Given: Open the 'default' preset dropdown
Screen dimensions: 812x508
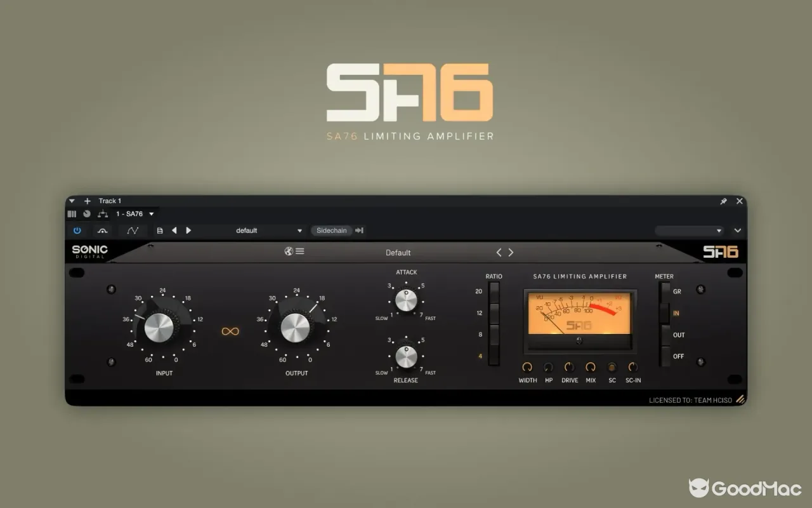Looking at the screenshot, I should 269,231.
